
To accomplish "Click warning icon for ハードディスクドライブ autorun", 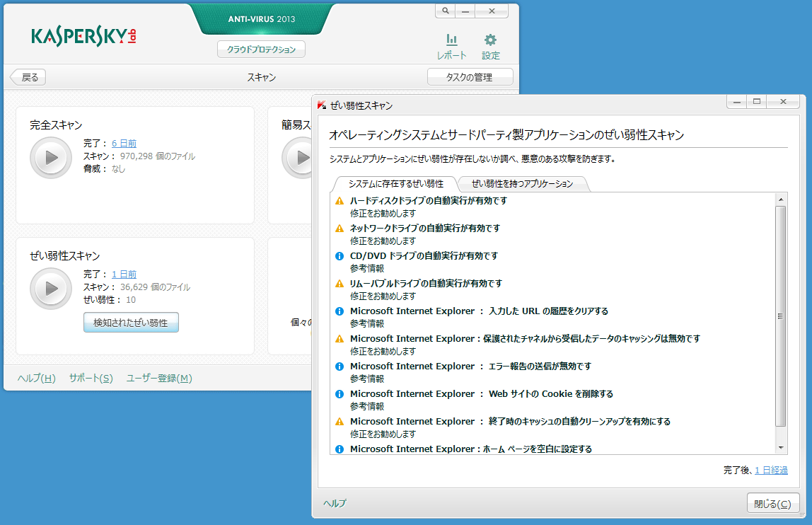I will click(340, 201).
